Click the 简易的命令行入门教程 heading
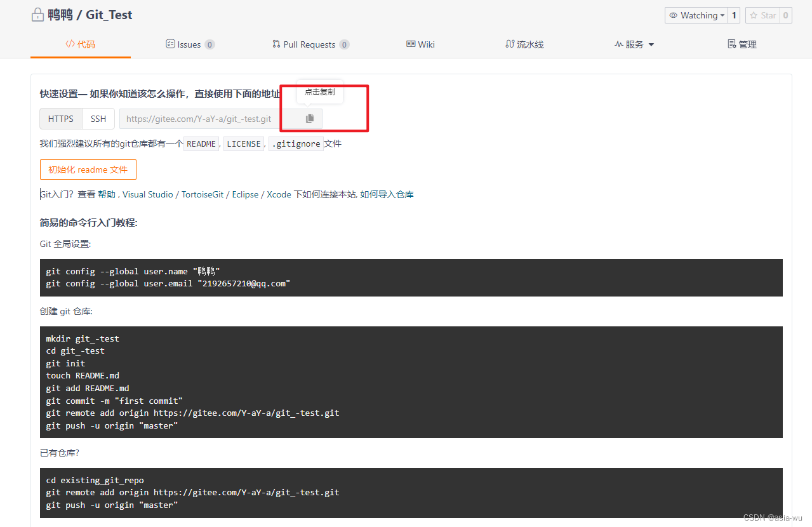The image size is (812, 527). pos(89,223)
